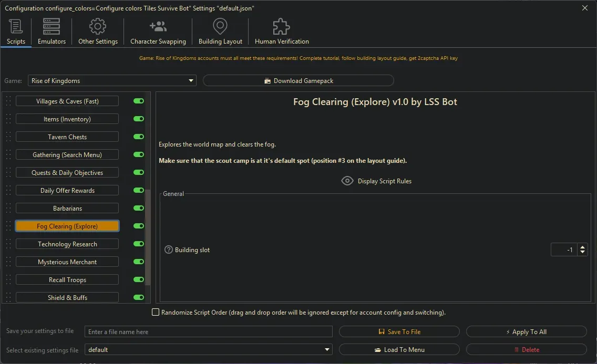Increase Building slot value with up arrow
The width and height of the screenshot is (597, 364).
583,247
